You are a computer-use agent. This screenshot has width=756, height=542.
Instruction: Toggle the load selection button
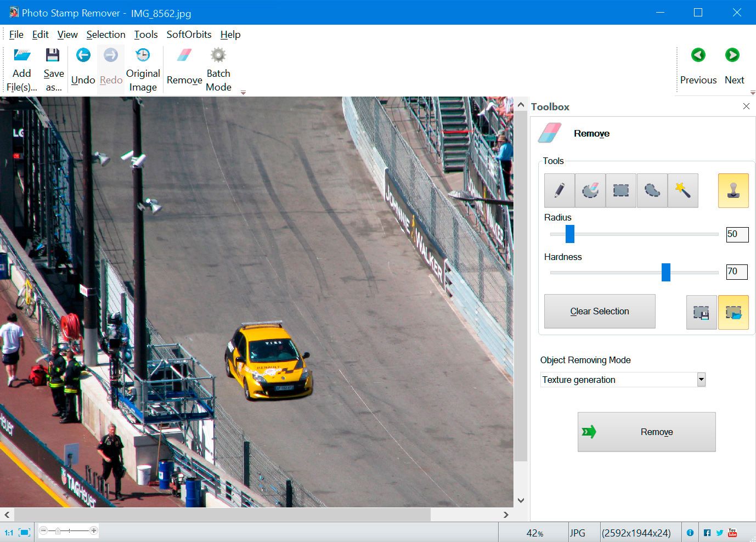[x=733, y=313]
